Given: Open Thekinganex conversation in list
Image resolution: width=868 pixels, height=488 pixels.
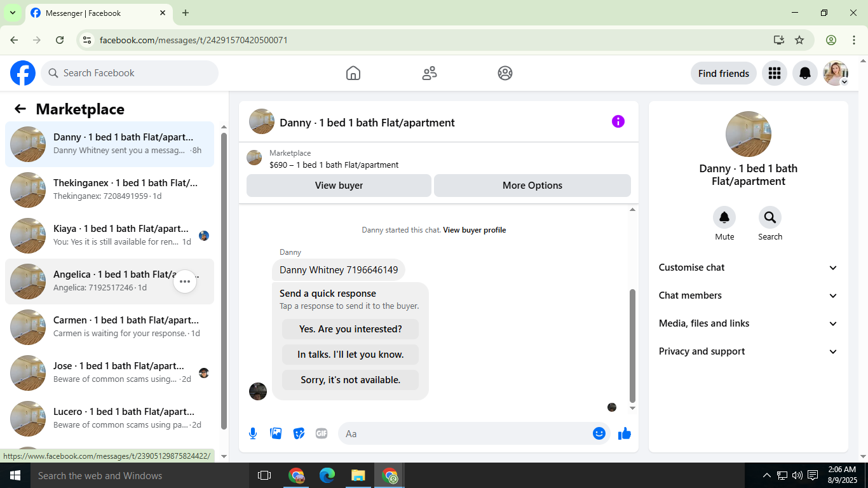Looking at the screenshot, I should click(x=109, y=190).
